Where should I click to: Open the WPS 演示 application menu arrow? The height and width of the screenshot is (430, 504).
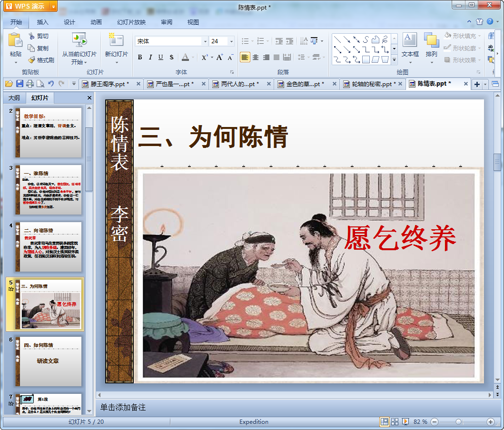click(53, 7)
